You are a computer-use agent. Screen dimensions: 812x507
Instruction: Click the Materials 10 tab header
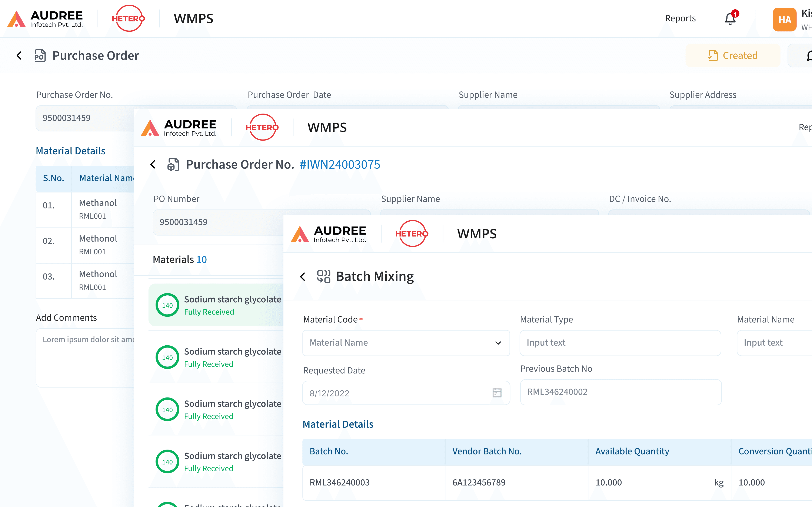coord(180,259)
